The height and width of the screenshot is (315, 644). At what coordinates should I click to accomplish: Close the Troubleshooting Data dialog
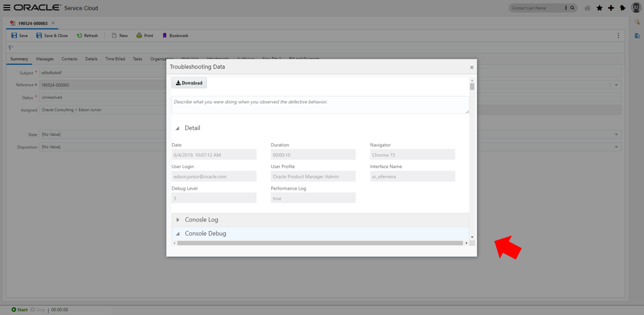point(471,67)
